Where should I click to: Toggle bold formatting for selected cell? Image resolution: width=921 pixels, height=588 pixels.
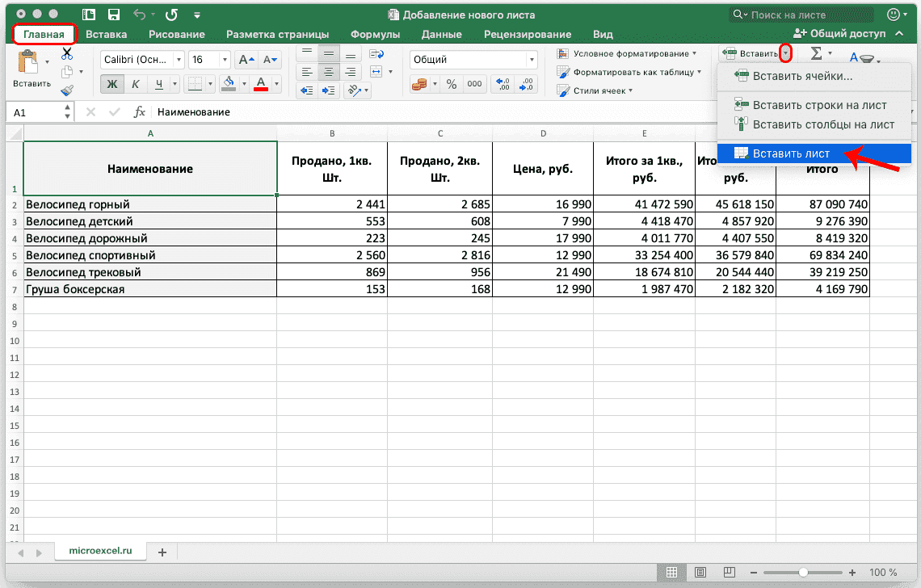point(111,84)
